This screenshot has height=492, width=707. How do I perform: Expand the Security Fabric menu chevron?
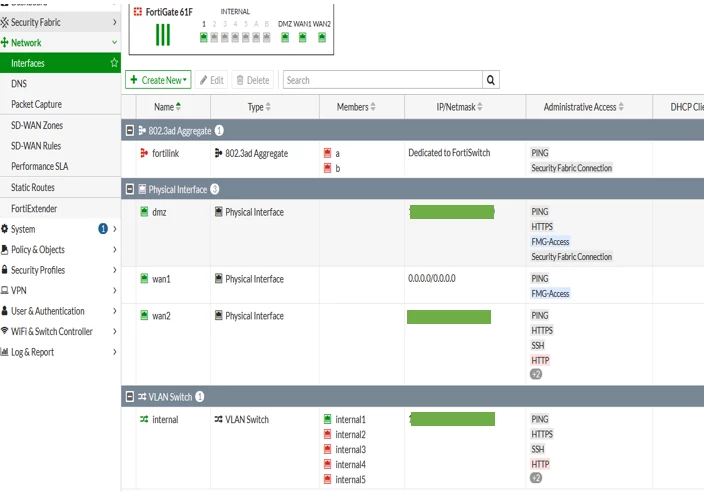(x=115, y=22)
